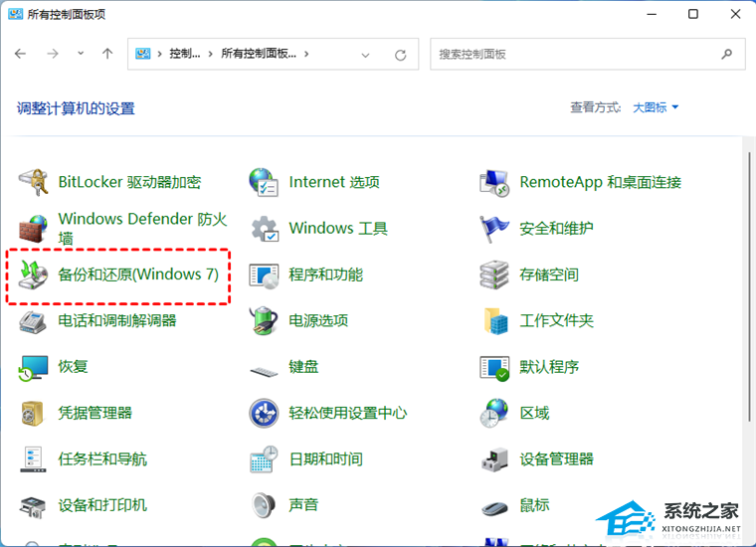Go back with the left arrow
The width and height of the screenshot is (756, 547).
click(20, 54)
